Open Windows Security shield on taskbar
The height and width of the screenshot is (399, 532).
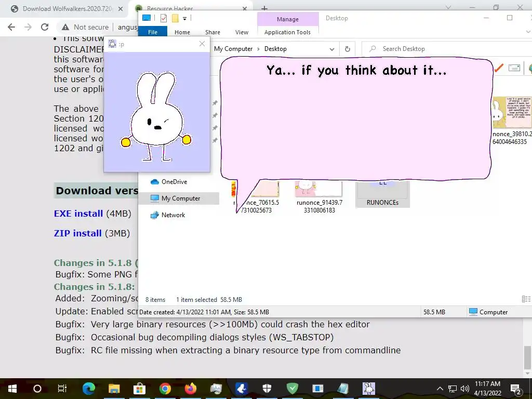tap(267, 389)
